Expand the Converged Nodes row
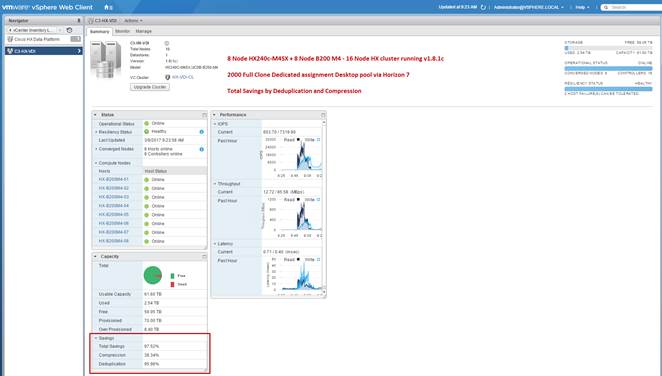This screenshot has width=662, height=376. point(96,149)
